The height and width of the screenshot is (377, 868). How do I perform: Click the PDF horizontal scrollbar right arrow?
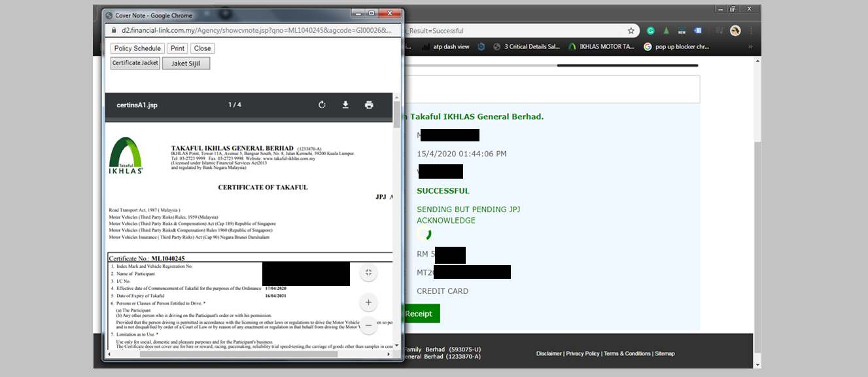[x=388, y=354]
